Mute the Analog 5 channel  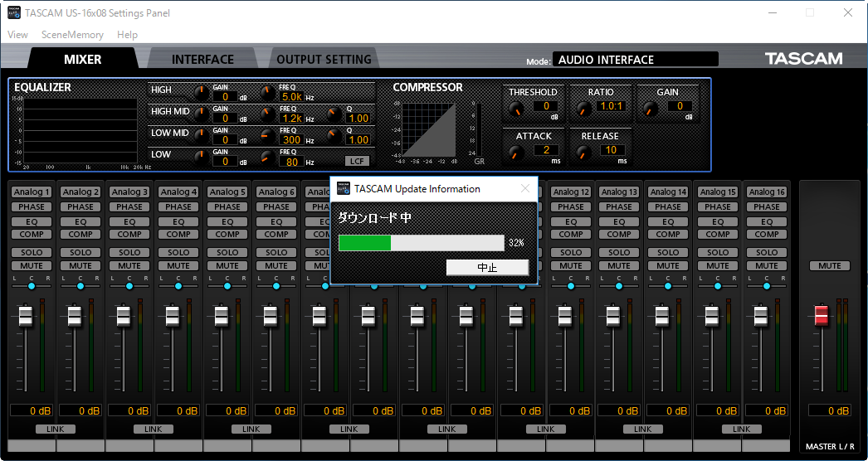pyautogui.click(x=227, y=265)
